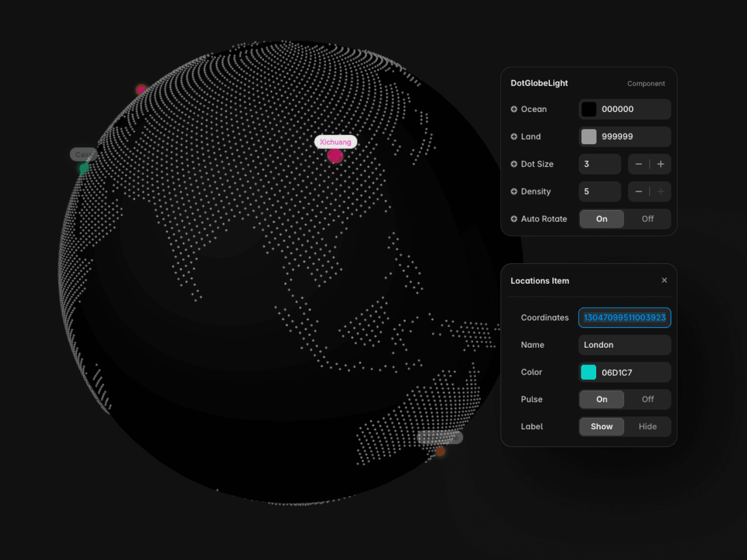This screenshot has width=747, height=560.
Task: Click the Locations Item heading
Action: [x=540, y=281]
